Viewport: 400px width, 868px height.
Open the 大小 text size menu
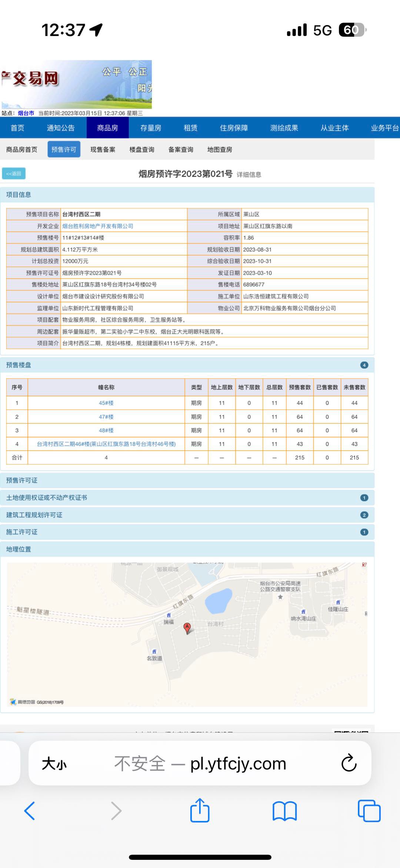[x=54, y=764]
